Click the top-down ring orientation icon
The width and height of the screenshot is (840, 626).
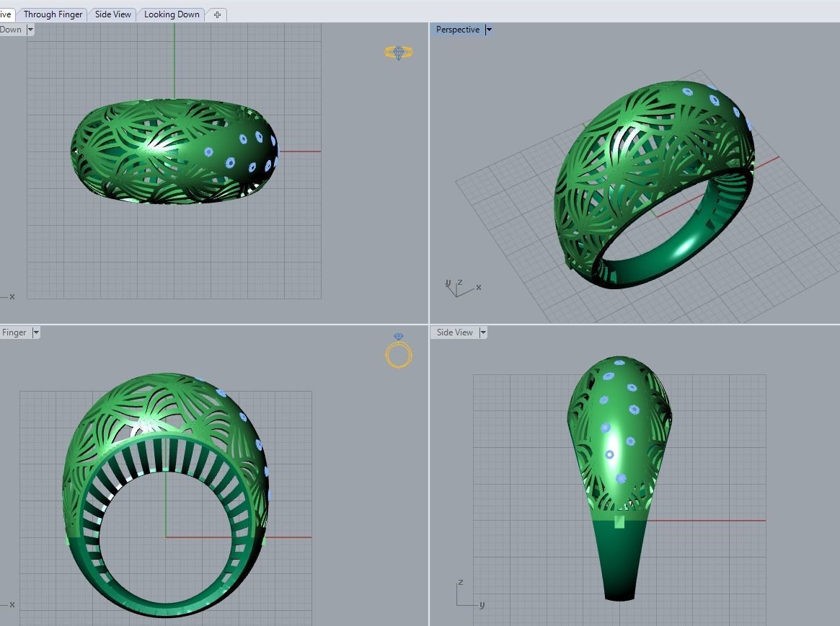point(399,53)
